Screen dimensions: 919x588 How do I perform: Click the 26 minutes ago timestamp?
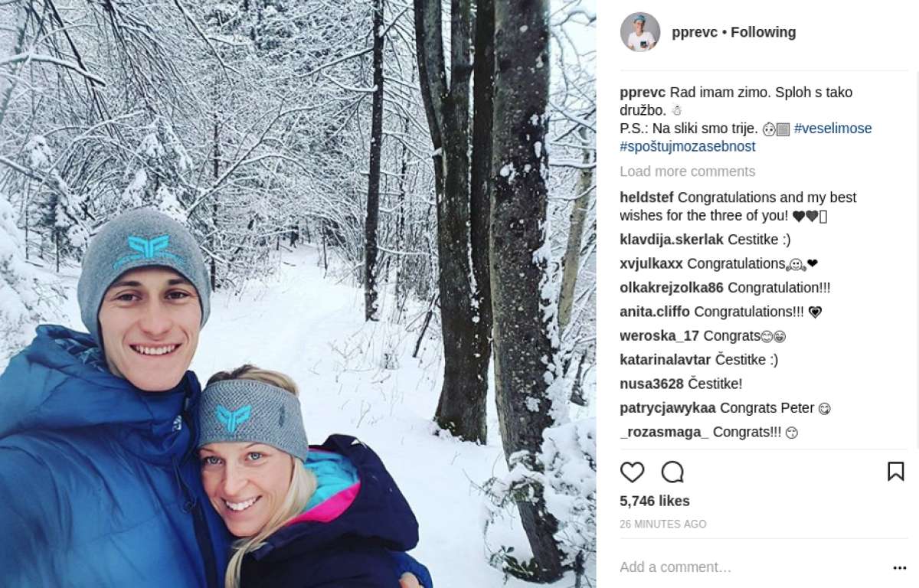663,524
